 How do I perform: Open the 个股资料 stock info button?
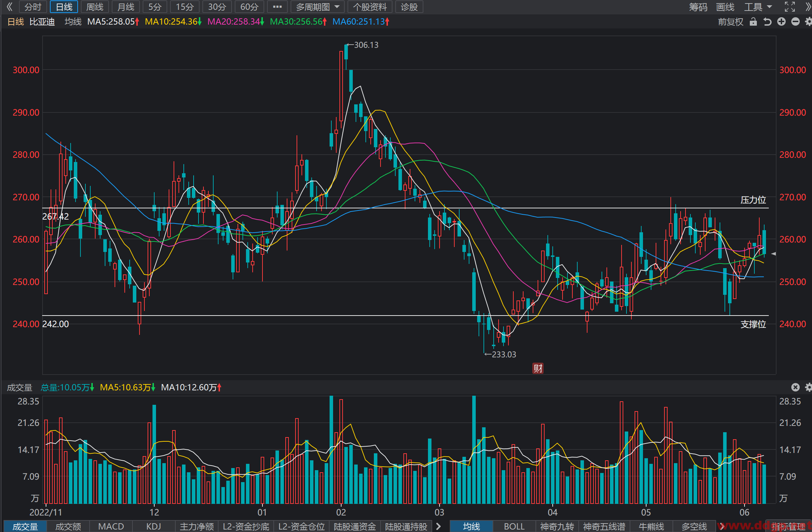tap(370, 7)
